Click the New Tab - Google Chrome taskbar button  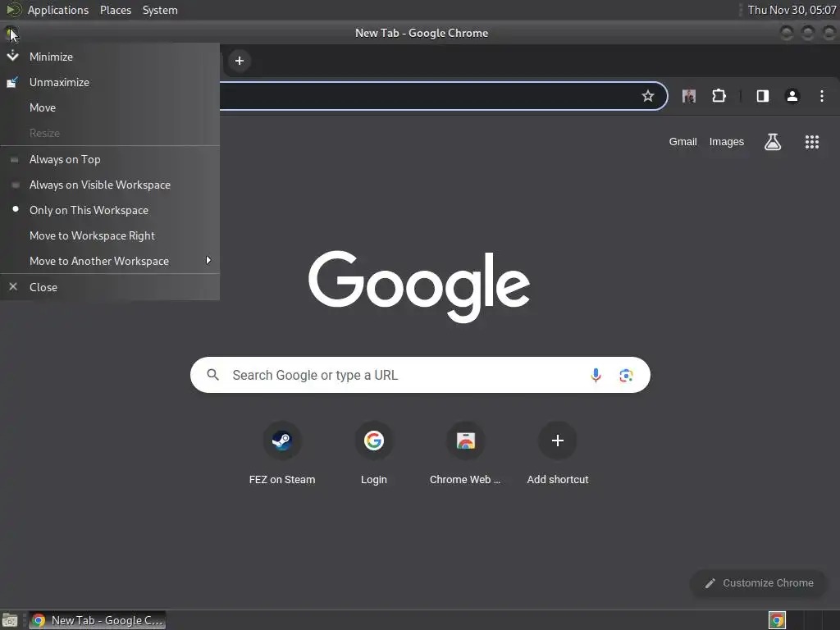pyautogui.click(x=97, y=620)
